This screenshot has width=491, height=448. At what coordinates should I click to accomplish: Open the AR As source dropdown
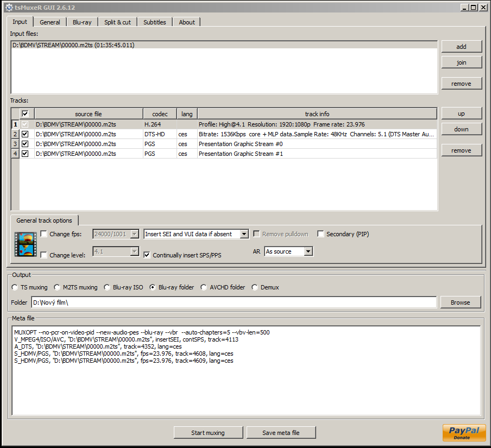309,251
